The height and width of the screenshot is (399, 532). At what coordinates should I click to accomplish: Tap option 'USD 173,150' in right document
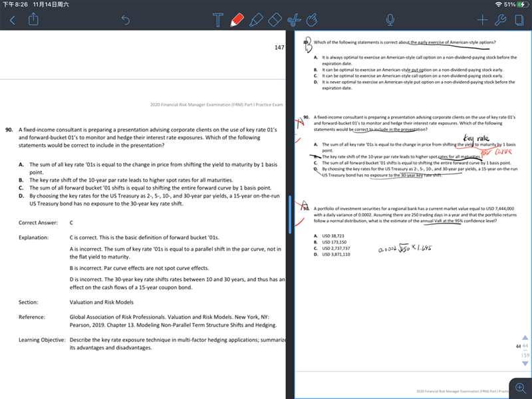click(334, 242)
